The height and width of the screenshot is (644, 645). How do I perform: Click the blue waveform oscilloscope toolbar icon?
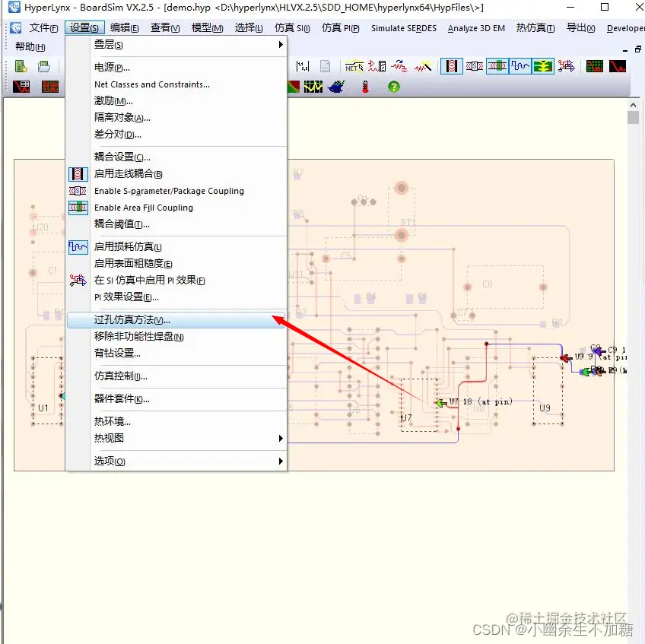522,66
